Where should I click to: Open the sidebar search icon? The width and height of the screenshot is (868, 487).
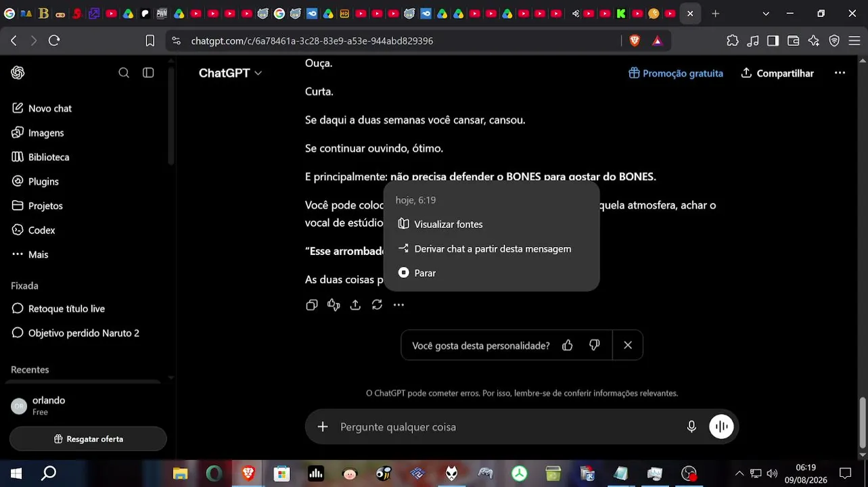pyautogui.click(x=124, y=73)
